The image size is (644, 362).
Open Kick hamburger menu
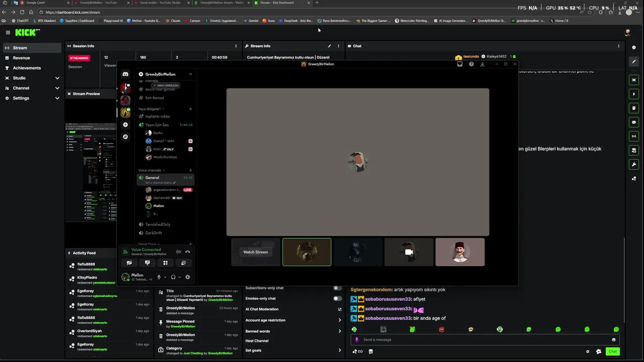(8, 32)
